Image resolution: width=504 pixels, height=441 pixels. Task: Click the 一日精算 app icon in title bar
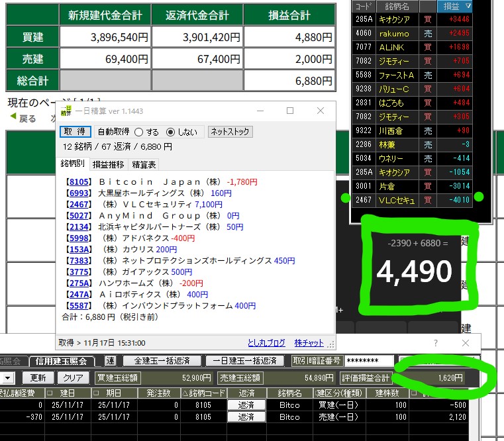pyautogui.click(x=65, y=111)
